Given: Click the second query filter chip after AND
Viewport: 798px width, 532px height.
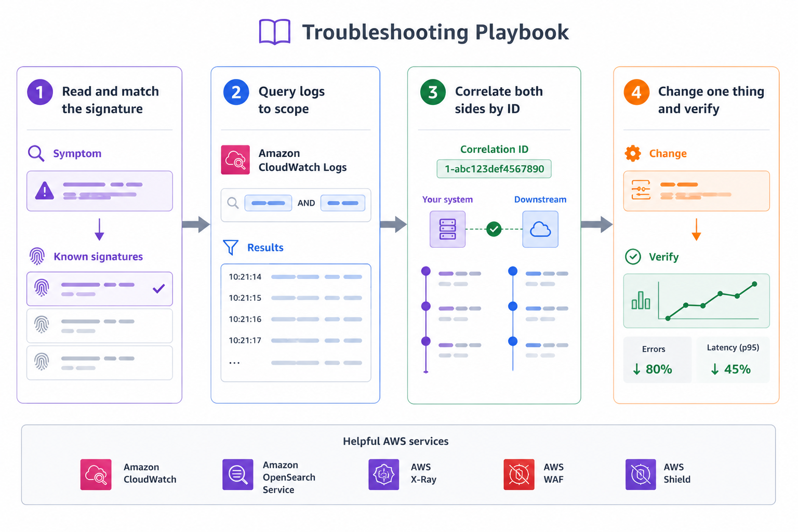Looking at the screenshot, I should click(x=343, y=203).
